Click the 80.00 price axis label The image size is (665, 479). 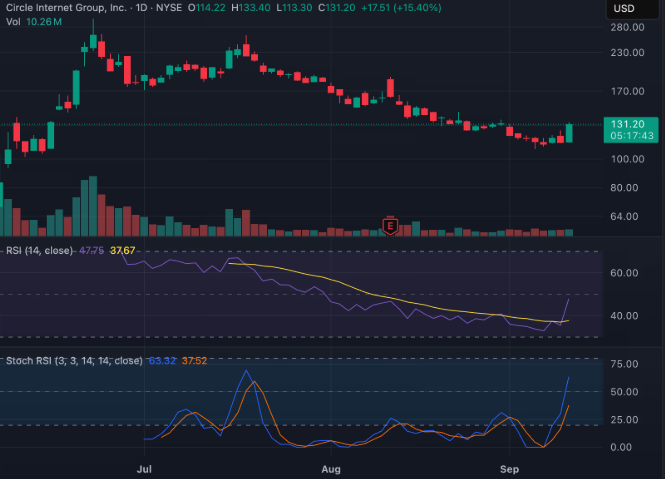coord(624,188)
